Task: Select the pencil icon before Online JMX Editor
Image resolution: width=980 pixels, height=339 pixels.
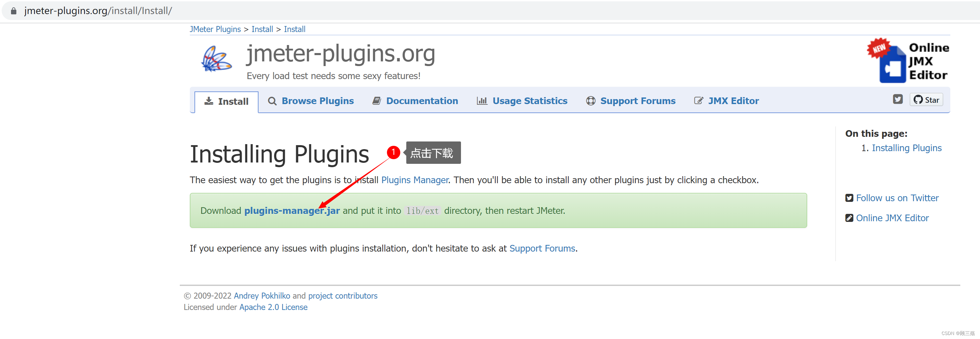Action: coord(849,218)
